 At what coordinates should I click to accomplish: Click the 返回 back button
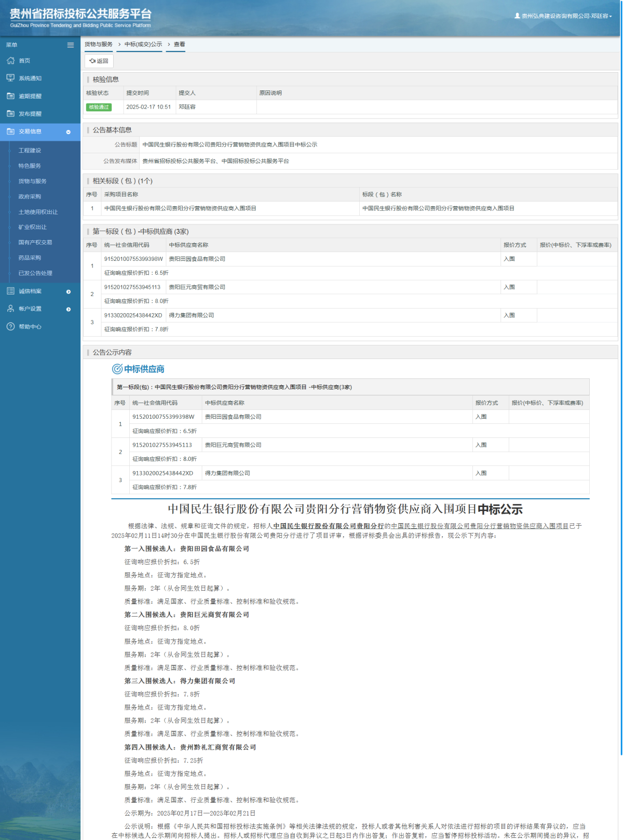pos(99,61)
